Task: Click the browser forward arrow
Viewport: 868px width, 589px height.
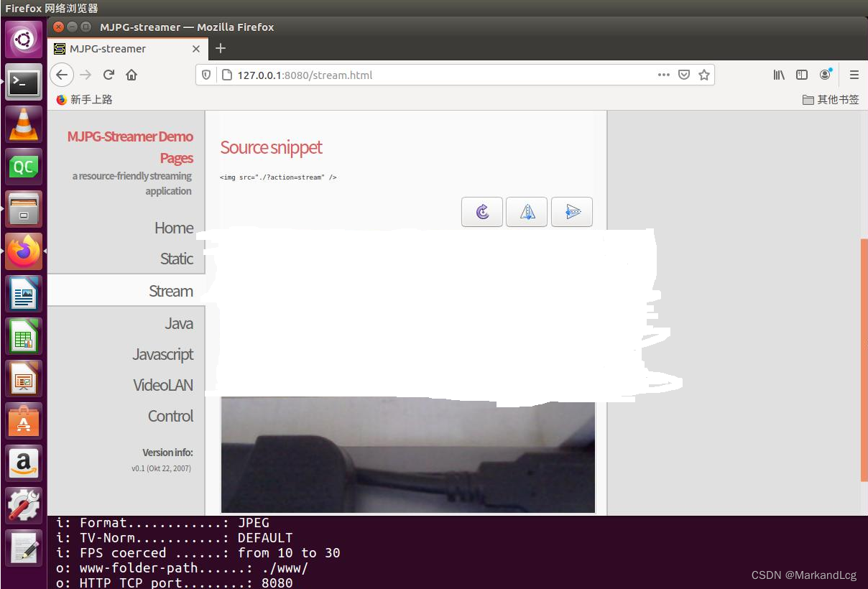Action: point(86,75)
